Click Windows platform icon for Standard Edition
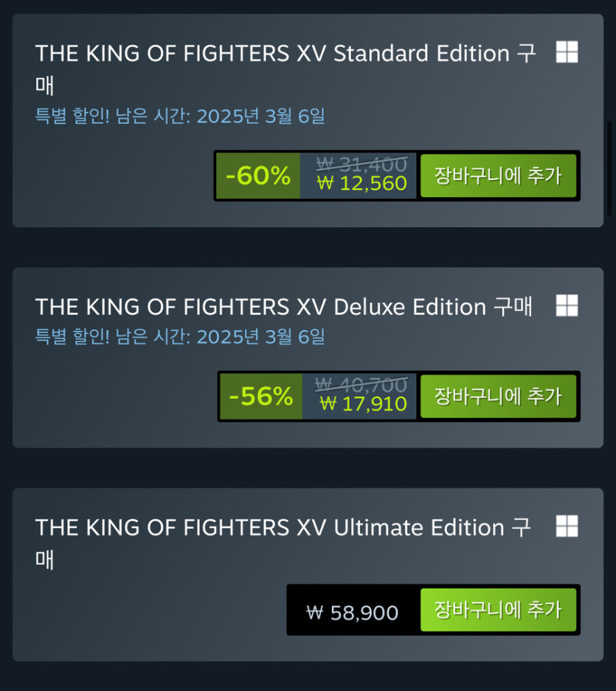The image size is (616, 691). (x=567, y=52)
